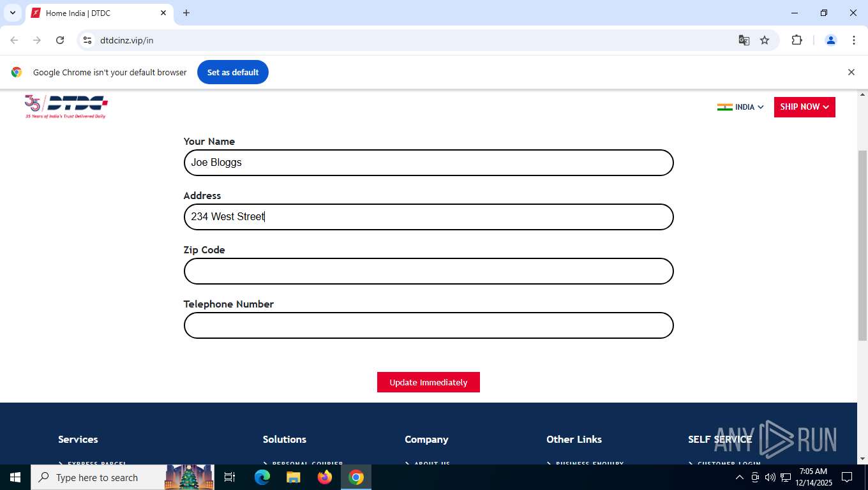Select the Solutions footer heading
This screenshot has width=868, height=490.
coord(285,439)
